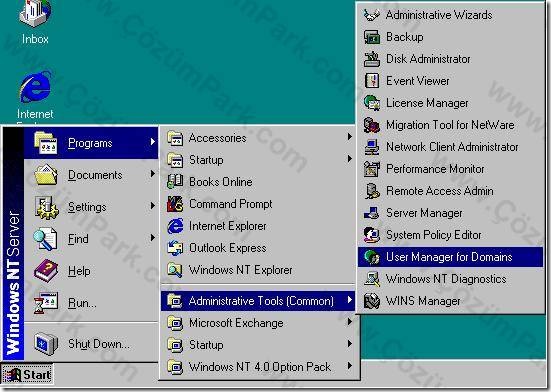Open the Accessories folder entry
This screenshot has width=551, height=392.
pos(258,138)
